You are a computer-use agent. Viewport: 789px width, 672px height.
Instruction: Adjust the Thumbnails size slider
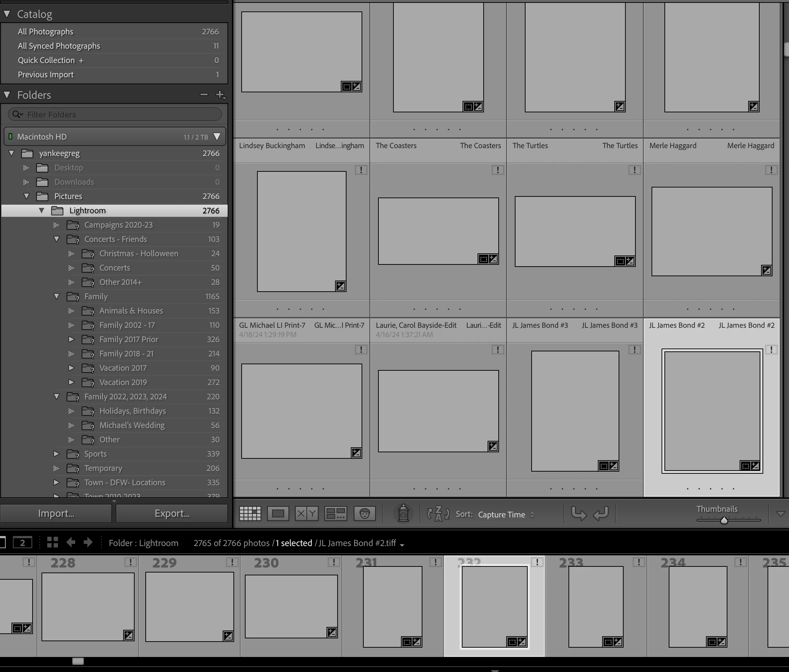[724, 520]
